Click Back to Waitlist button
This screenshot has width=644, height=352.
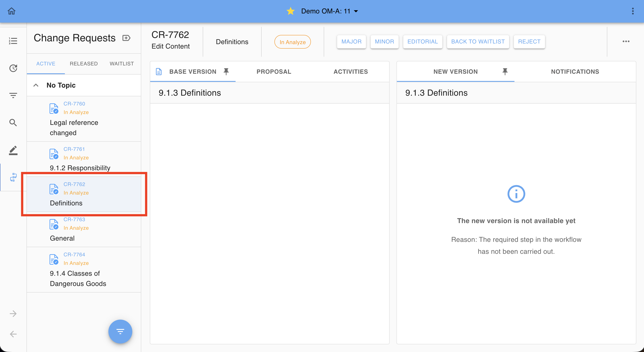pos(478,42)
